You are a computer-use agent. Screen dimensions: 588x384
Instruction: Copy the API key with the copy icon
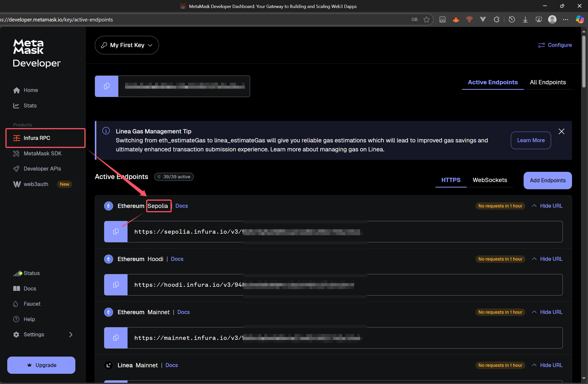pos(107,86)
